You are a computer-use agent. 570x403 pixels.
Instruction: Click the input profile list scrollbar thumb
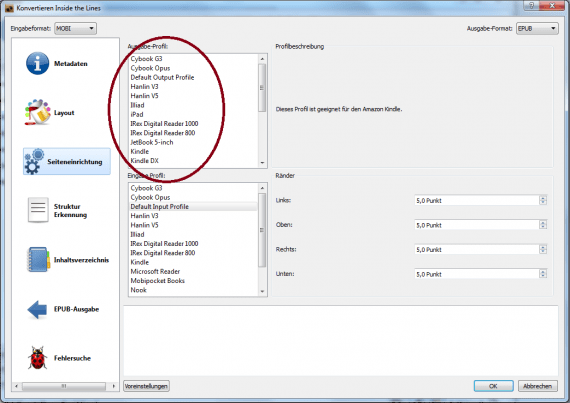[262, 230]
